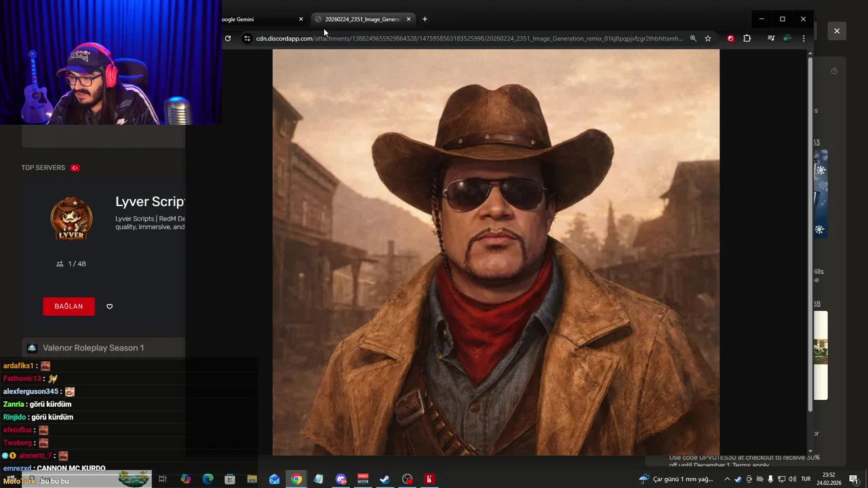Screen dimensions: 868x488
Task: Open Task View on the taskbar
Action: coord(163,479)
